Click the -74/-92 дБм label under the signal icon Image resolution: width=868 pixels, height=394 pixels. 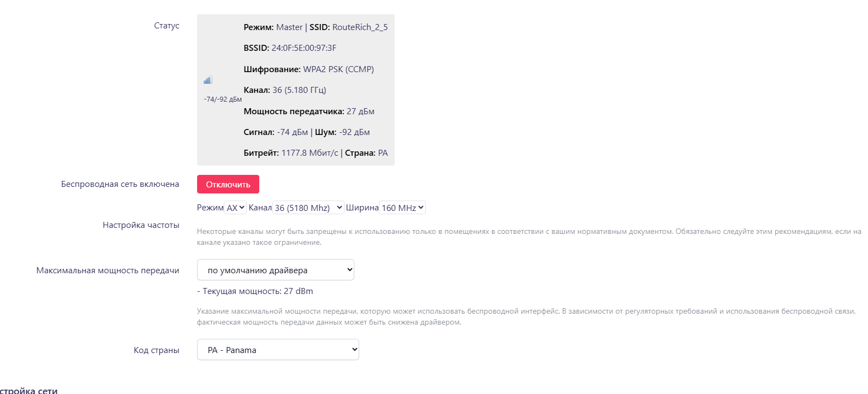tap(223, 99)
